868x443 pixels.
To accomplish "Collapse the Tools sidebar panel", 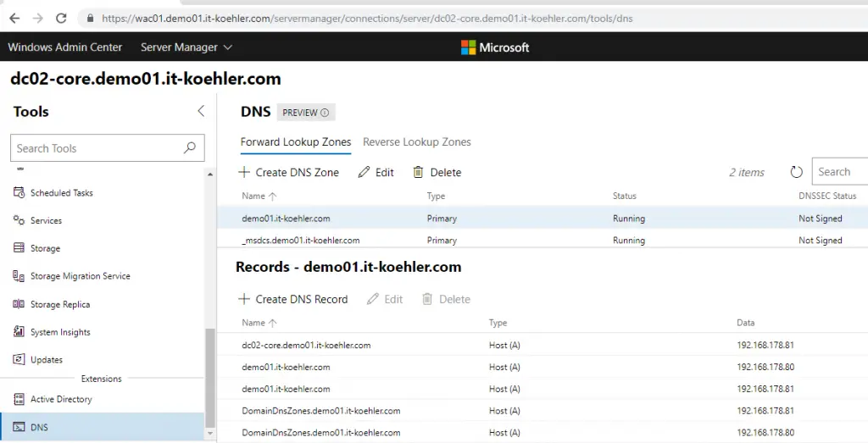I will [x=201, y=111].
